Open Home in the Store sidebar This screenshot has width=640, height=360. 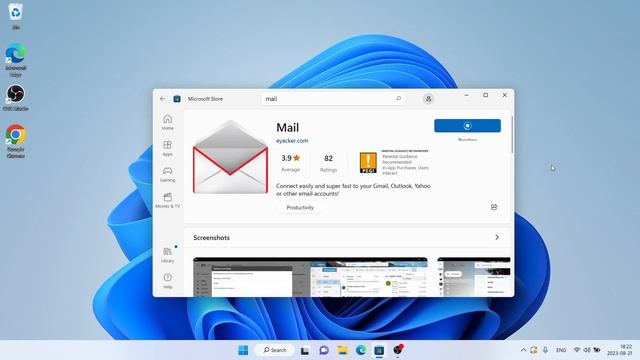[168, 122]
